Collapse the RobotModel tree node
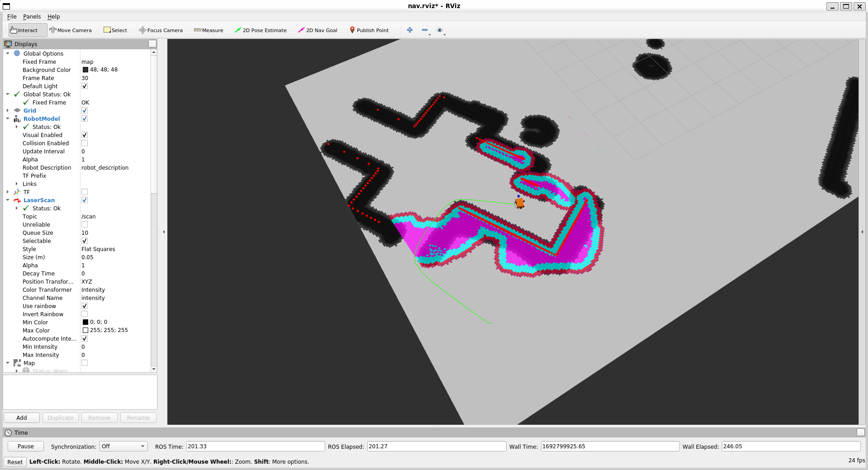 point(8,119)
